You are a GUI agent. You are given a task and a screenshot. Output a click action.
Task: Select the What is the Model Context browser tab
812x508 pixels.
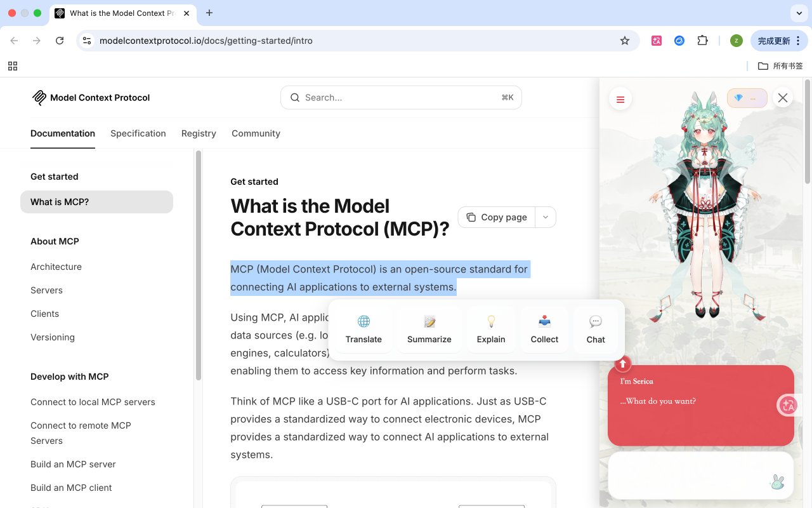[x=122, y=13]
